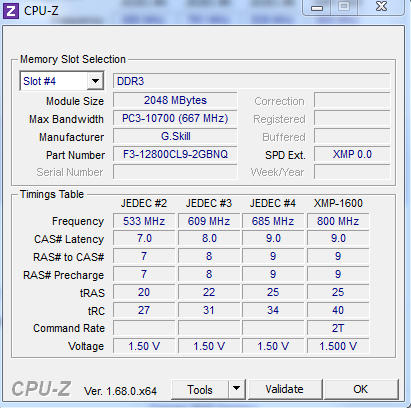Click the 609 MHz frequency cell
This screenshot has width=411, height=408.
tap(209, 221)
